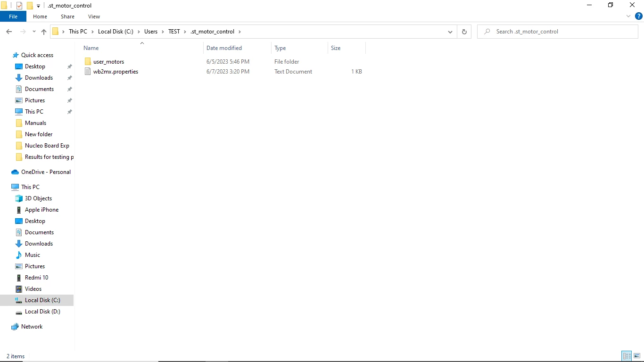Switch to the View ribbon tab
644x362 pixels.
[x=94, y=16]
